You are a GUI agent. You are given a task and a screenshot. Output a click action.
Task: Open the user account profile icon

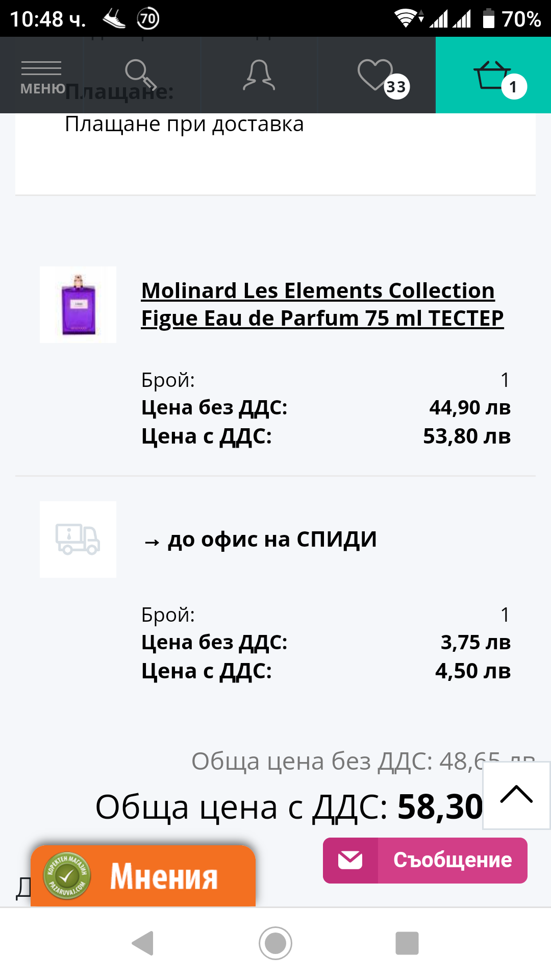(x=259, y=75)
